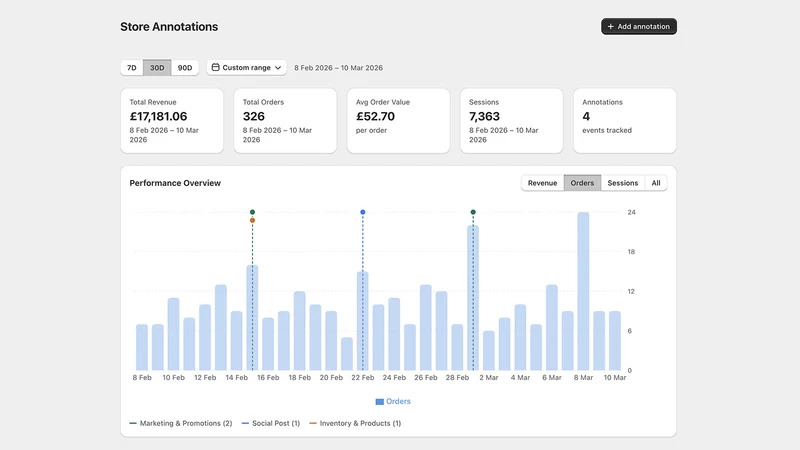Click the 326 total orders value
Screen dimensions: 800x450
254,116
